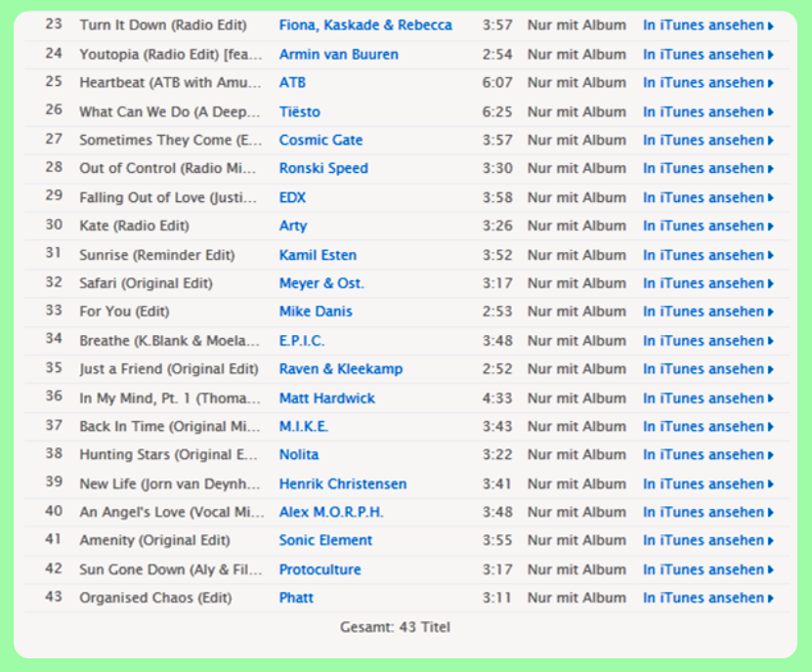
Task: Click duration 4:33 of Matt Hardwick track
Action: pos(497,399)
